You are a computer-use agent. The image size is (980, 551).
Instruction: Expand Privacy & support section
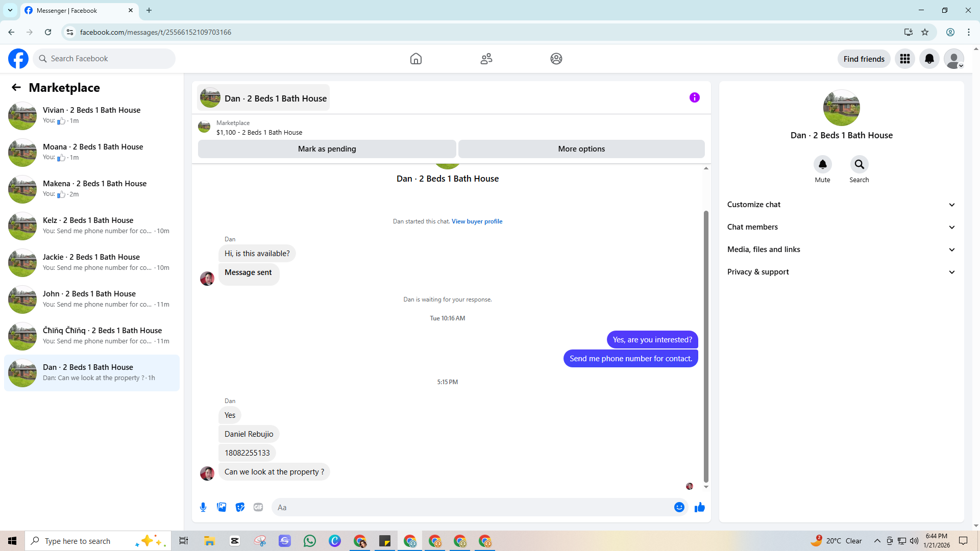[841, 272]
